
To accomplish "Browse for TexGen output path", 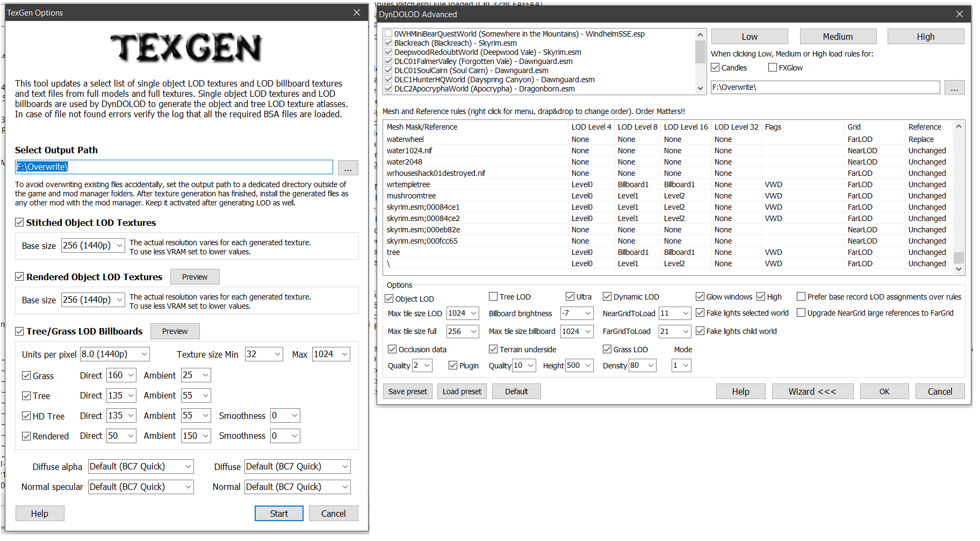I will pos(348,167).
